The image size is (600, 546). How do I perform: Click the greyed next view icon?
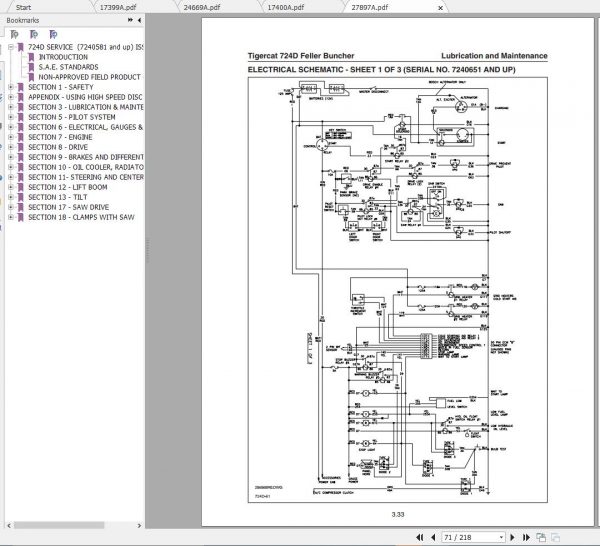555,537
